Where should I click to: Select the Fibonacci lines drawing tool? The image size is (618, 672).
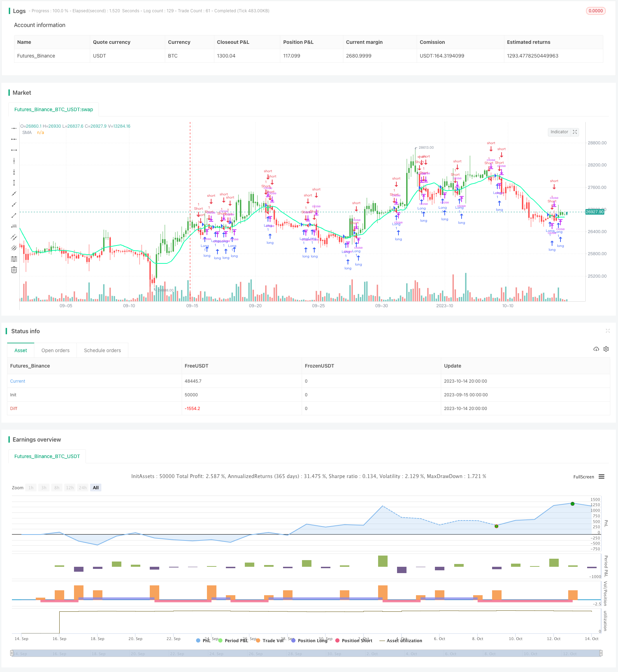14,259
